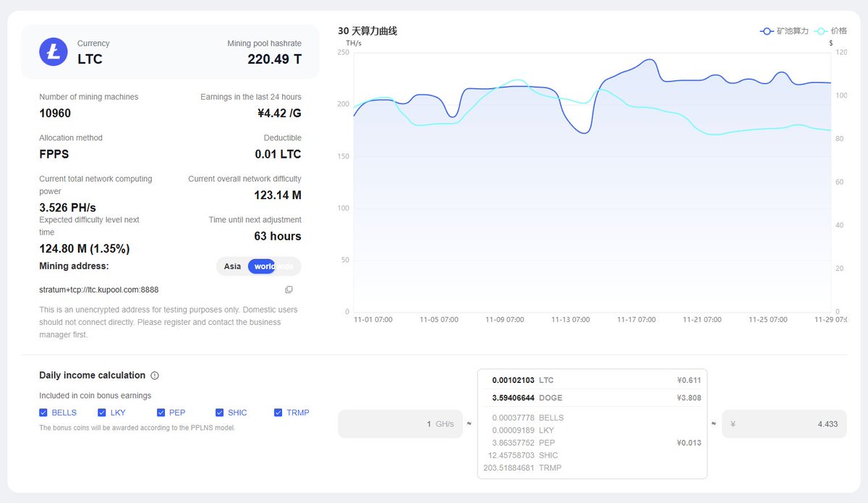Viewport: 868px width, 503px height.
Task: Click the stratum+tcp://ltc.kupool.com:8888 address text
Action: (99, 289)
